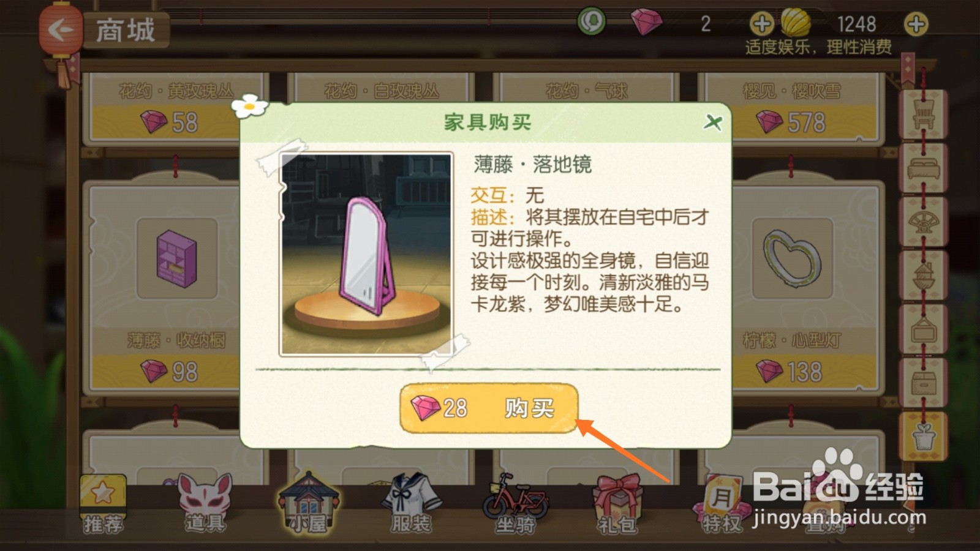
Task: Open the green chat bubble icon
Action: pyautogui.click(x=591, y=22)
